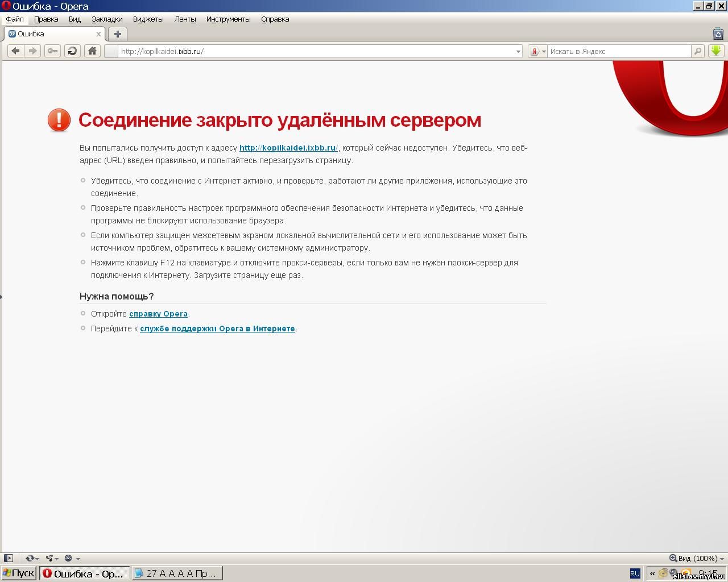Open the Инструменты menu

(228, 19)
